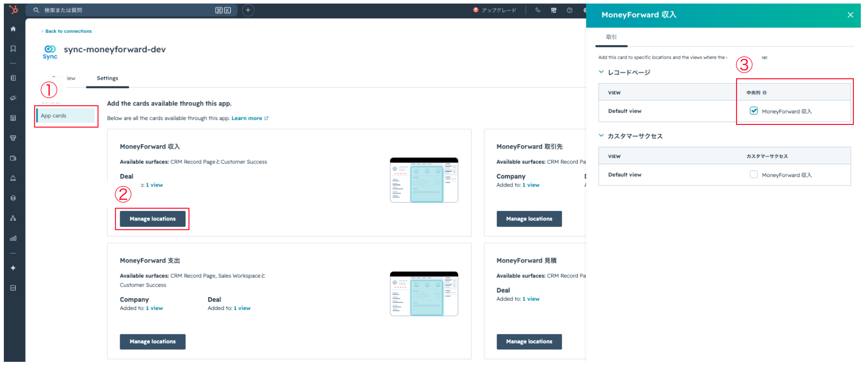Click the bookmarks icon in the sidebar

[13, 48]
